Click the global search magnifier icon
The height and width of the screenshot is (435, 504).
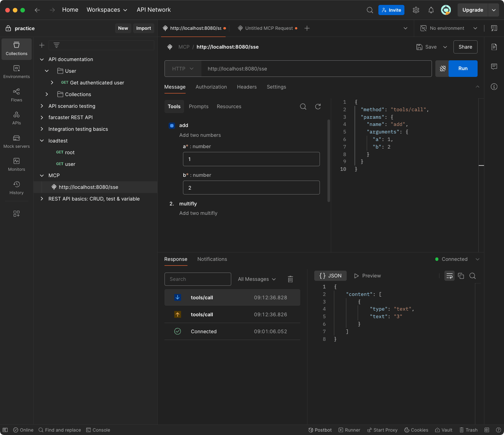click(x=370, y=10)
